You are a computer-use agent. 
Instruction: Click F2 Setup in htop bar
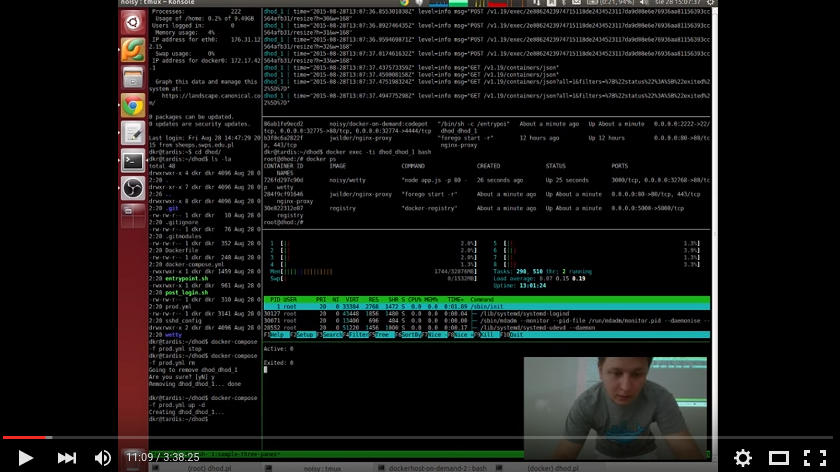[x=302, y=335]
